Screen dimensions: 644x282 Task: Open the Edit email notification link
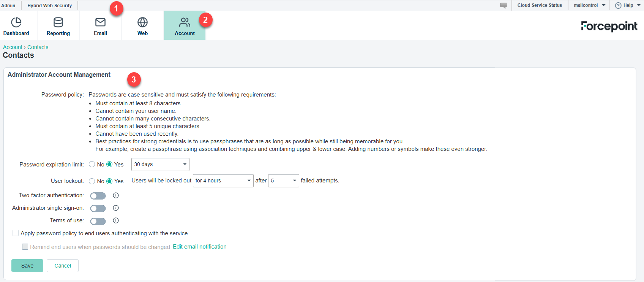click(200, 247)
